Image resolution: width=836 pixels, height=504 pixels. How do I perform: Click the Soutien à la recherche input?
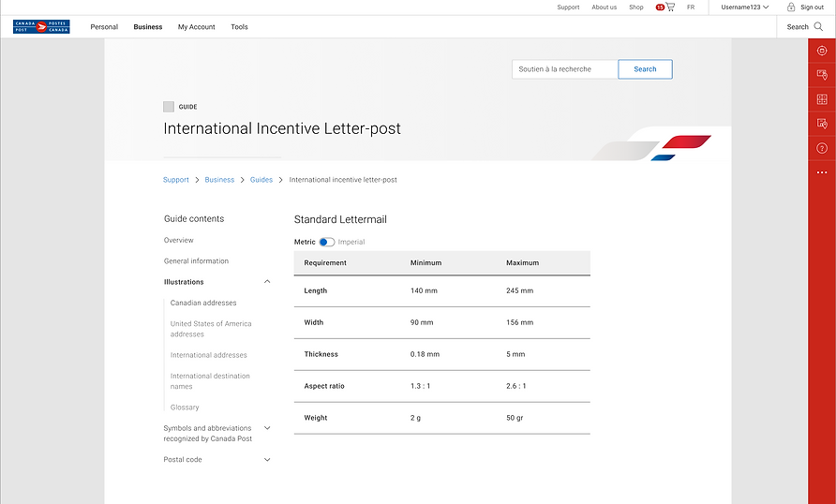pos(565,69)
